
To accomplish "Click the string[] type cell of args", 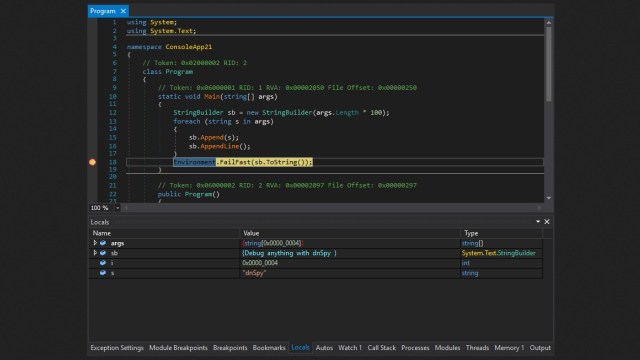I will (472, 243).
